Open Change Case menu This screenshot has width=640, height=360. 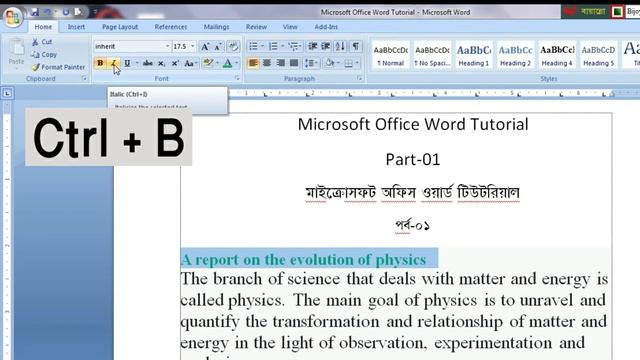pos(190,63)
